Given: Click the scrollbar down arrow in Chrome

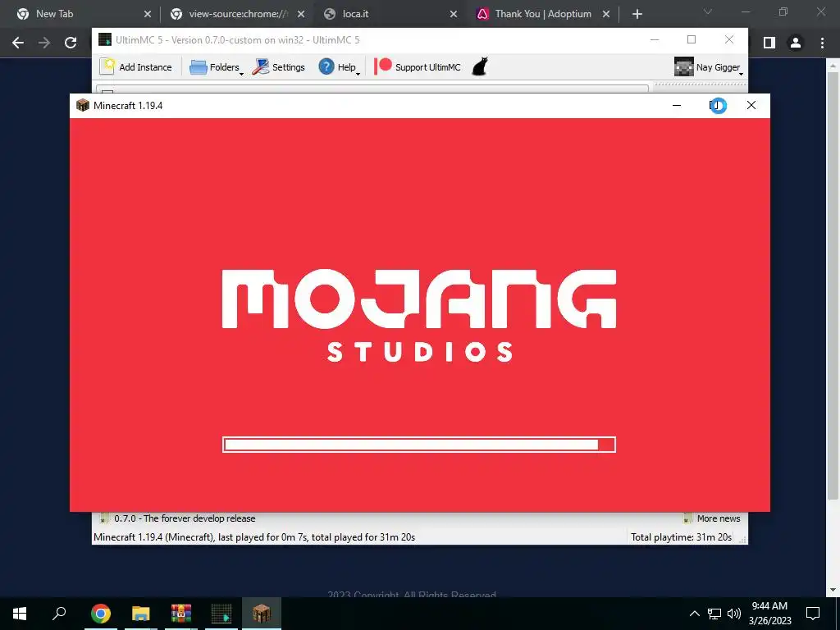Looking at the screenshot, I should tap(833, 591).
